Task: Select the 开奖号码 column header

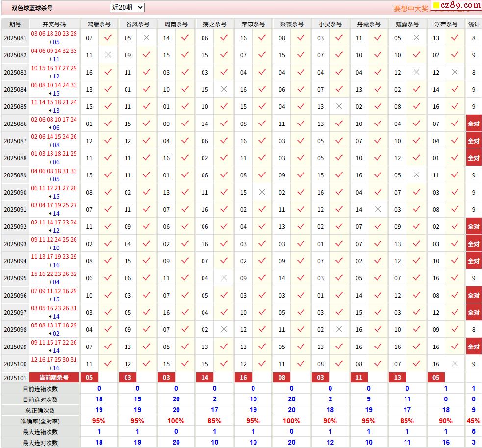Action: click(54, 24)
